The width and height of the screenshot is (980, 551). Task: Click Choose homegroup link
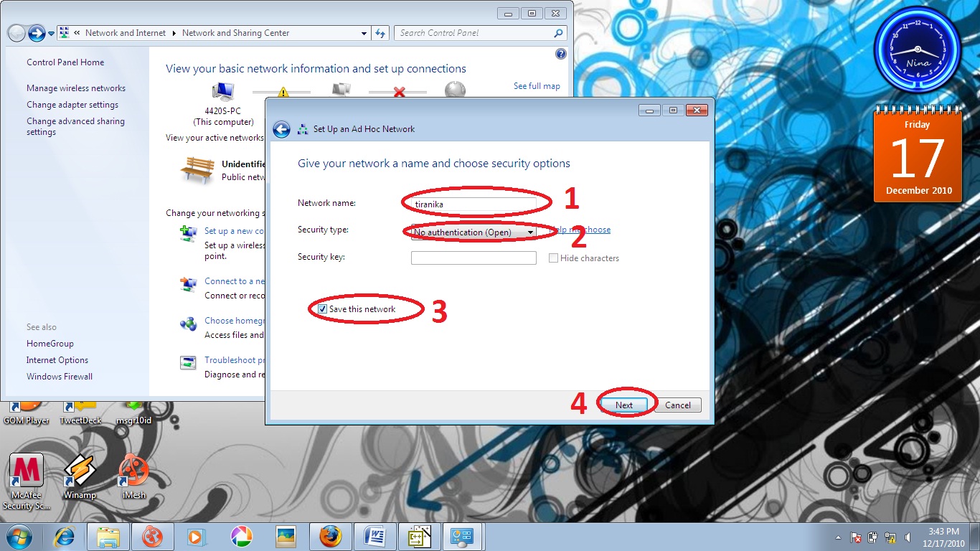(x=235, y=321)
